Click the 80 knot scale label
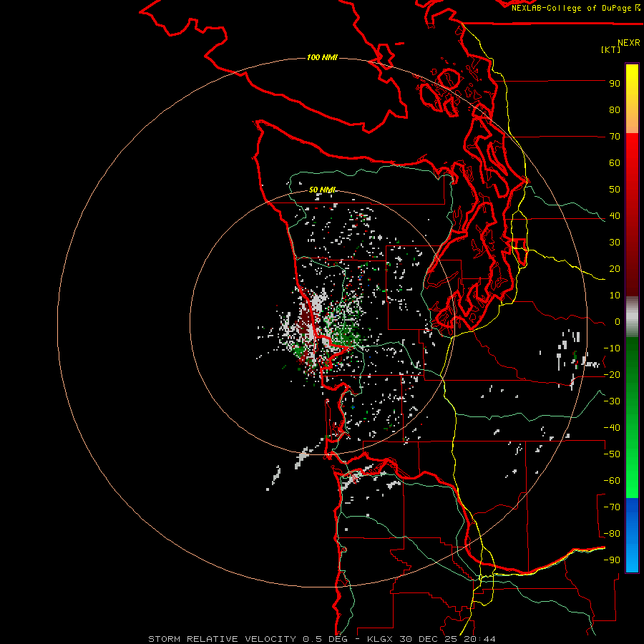 (x=615, y=110)
